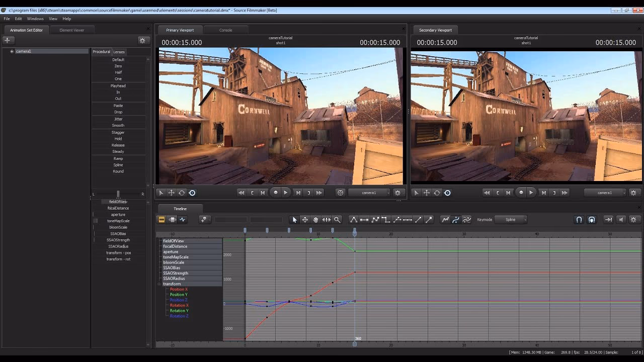Select the zoom magnifier tool in Timeline
644x362 pixels.
click(337, 220)
